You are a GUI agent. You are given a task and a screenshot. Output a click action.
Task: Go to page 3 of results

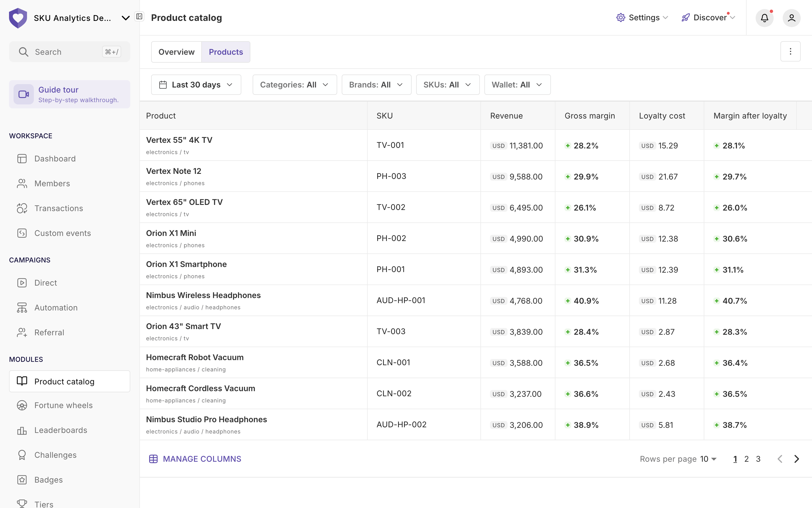[758, 459]
